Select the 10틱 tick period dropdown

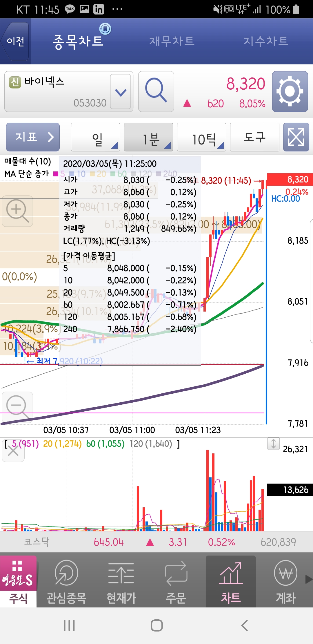pos(202,137)
